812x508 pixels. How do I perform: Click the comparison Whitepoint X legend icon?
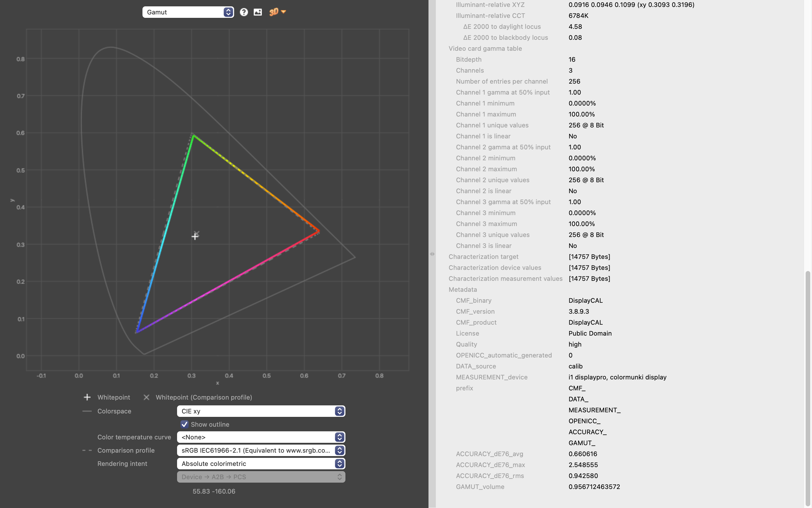tap(146, 397)
